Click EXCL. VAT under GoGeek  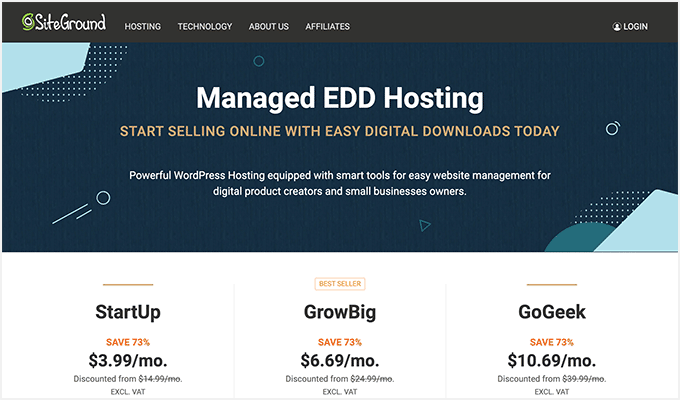point(552,392)
